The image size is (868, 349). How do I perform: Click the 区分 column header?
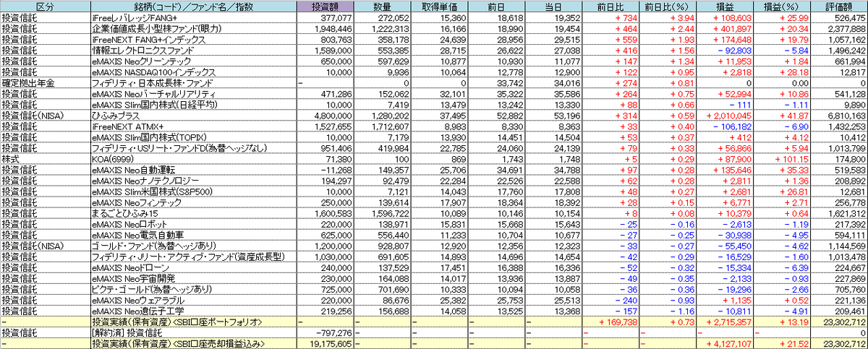click(45, 5)
